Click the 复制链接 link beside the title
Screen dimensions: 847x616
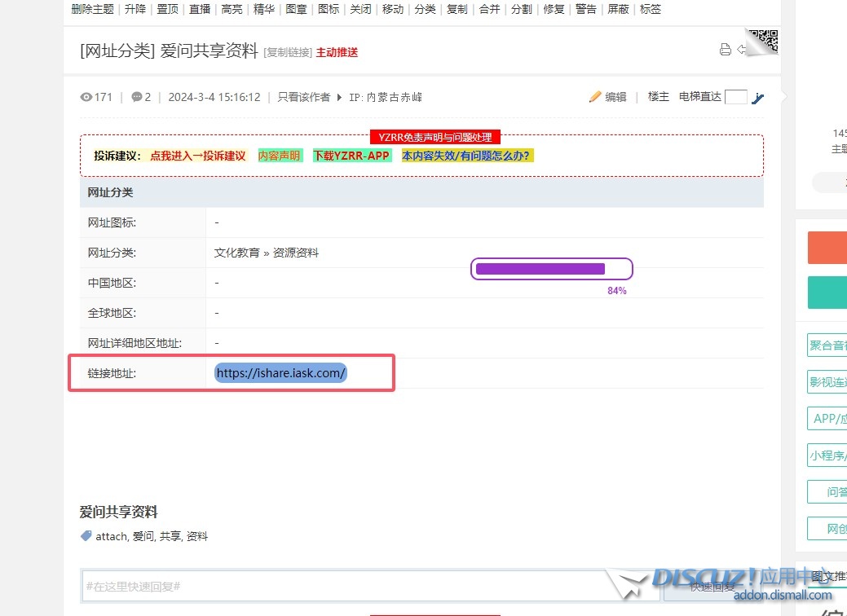(288, 53)
